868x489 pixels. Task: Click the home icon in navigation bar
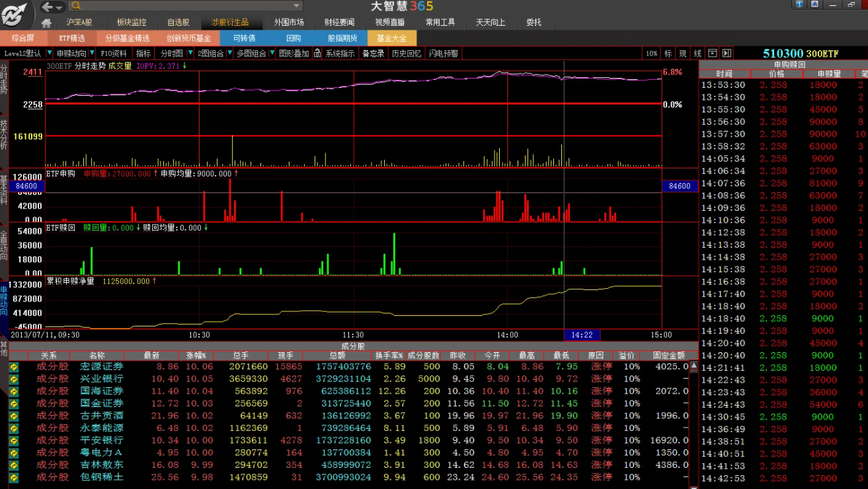pos(46,23)
